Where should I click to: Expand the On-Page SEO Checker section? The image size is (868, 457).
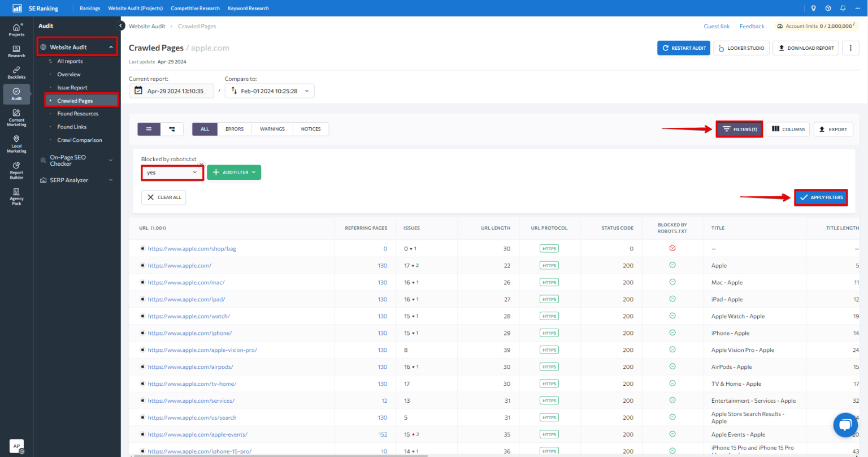[x=76, y=161]
